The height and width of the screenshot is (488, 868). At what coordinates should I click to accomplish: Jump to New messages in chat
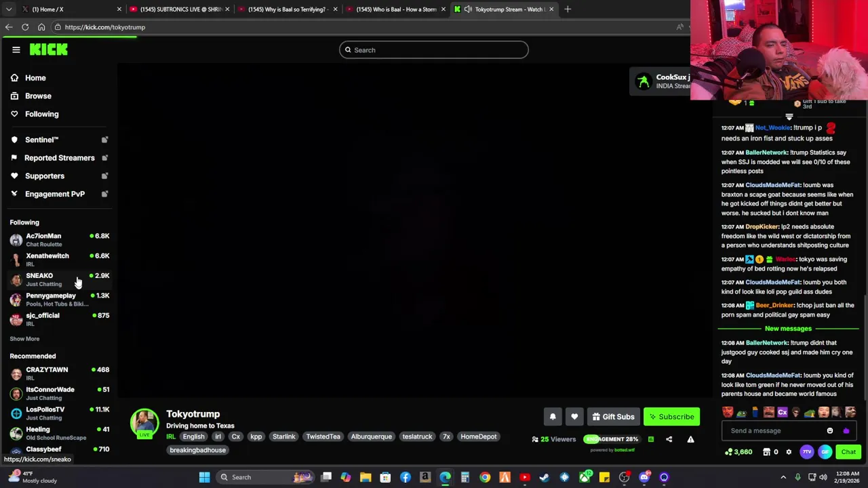click(x=788, y=329)
